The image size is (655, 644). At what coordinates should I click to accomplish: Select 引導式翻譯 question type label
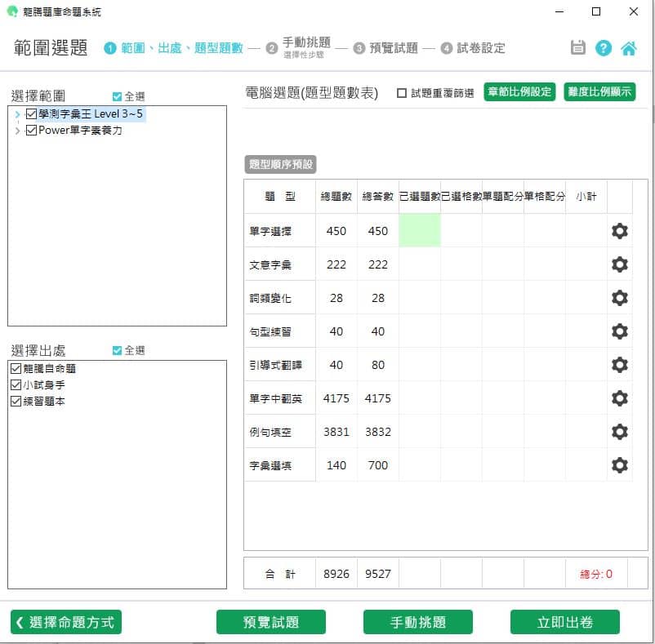(x=276, y=365)
